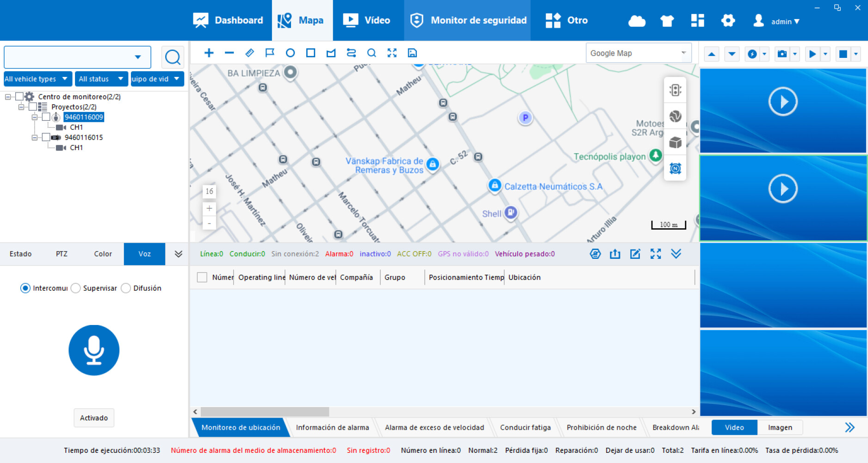
Task: Select the Supervisar radio option
Action: click(76, 288)
